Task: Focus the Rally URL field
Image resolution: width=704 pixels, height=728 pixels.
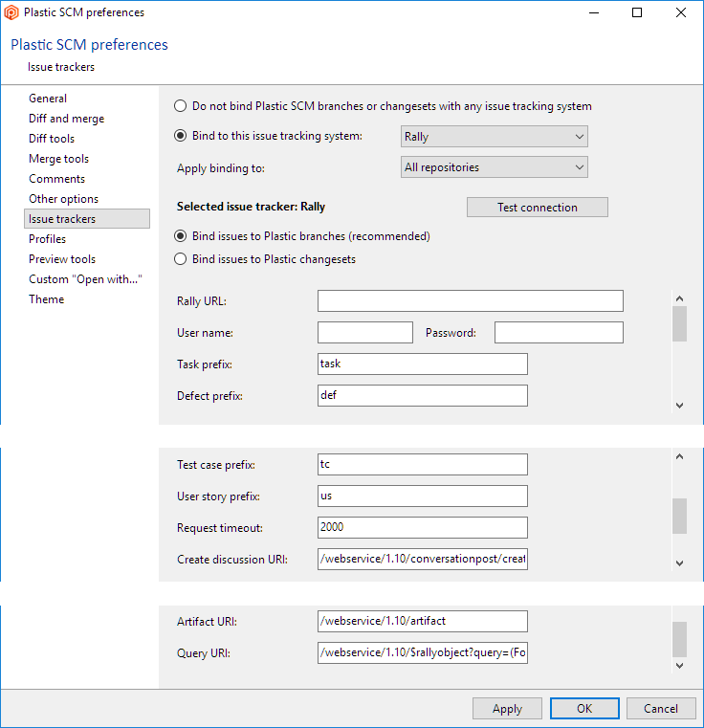Action: pos(471,300)
